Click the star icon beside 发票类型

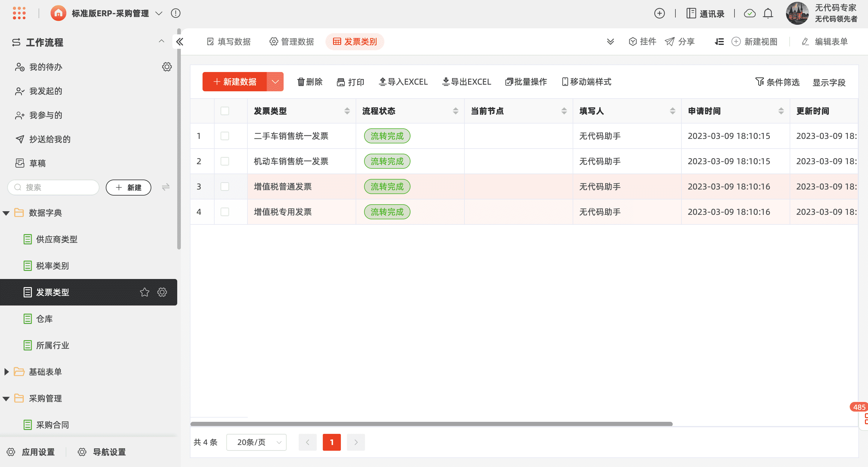(145, 292)
